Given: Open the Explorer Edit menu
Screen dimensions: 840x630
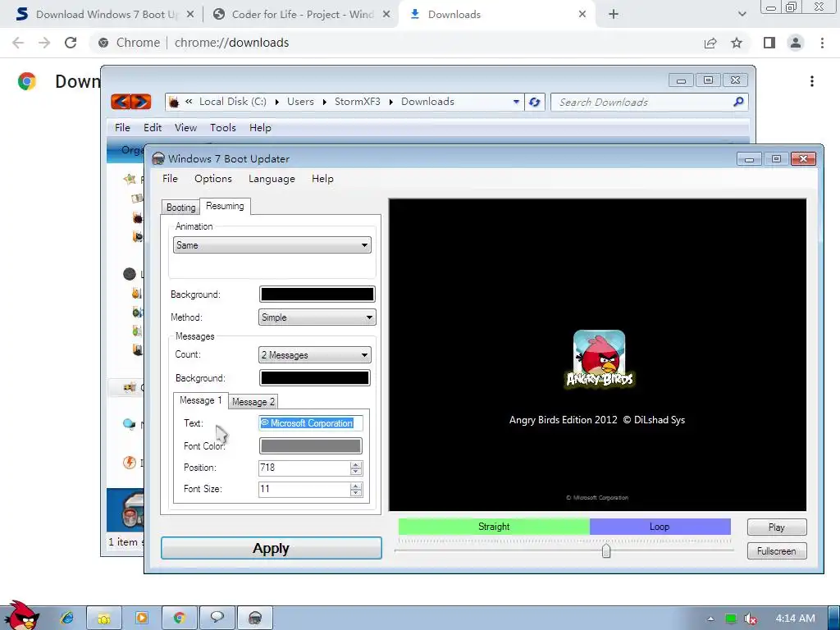Looking at the screenshot, I should (152, 127).
